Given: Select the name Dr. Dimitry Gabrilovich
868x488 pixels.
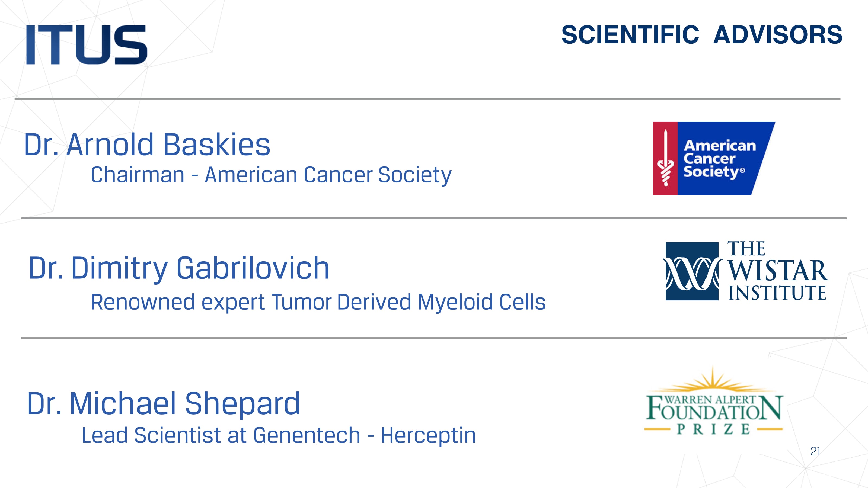Looking at the screenshot, I should [x=179, y=268].
